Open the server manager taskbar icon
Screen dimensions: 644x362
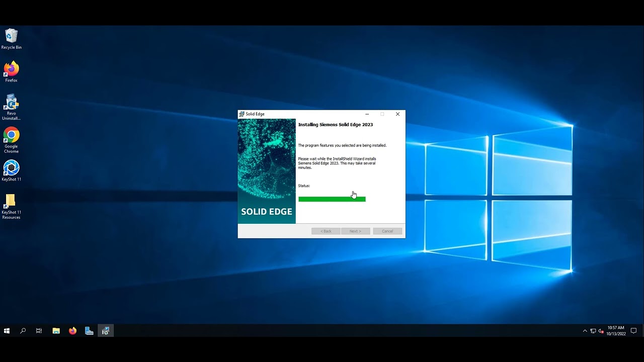click(x=89, y=331)
